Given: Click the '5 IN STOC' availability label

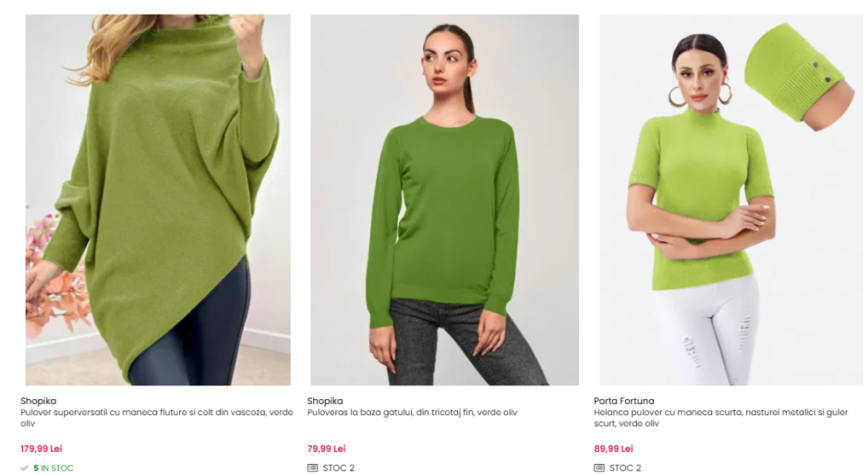Looking at the screenshot, I should click(x=54, y=468).
